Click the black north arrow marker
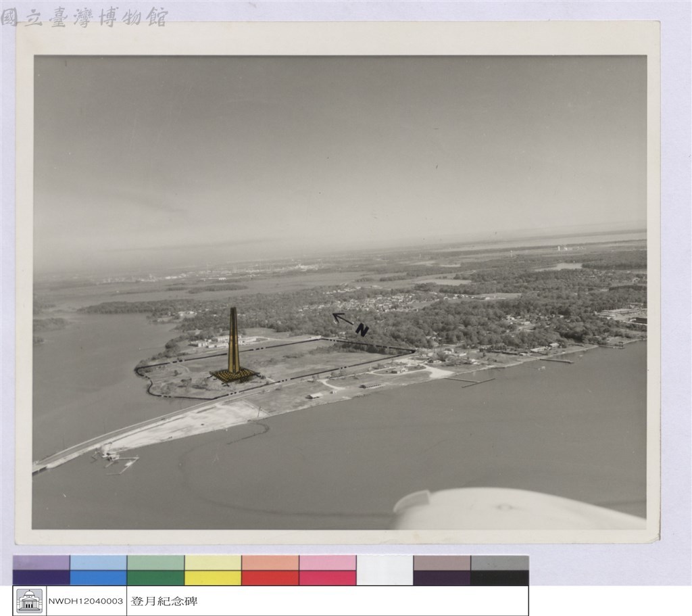 (x=343, y=318)
